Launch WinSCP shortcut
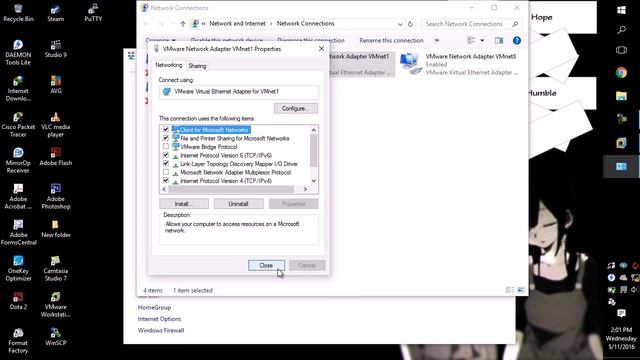Viewport: 640px width, 360px height. pyautogui.click(x=56, y=337)
